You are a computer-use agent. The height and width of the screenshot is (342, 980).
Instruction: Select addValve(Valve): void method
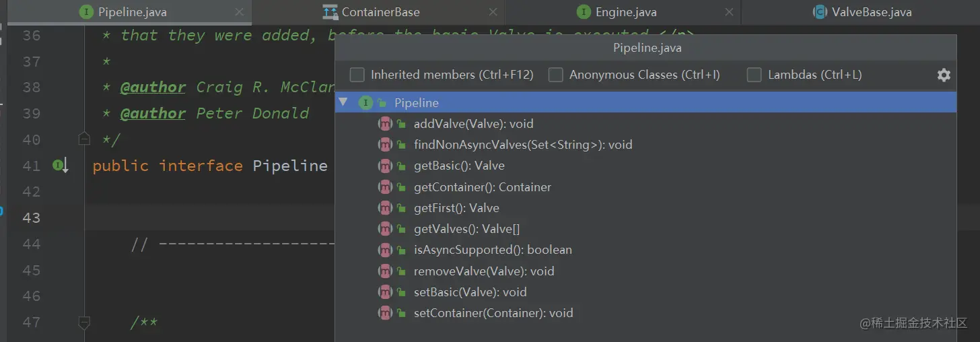point(473,124)
